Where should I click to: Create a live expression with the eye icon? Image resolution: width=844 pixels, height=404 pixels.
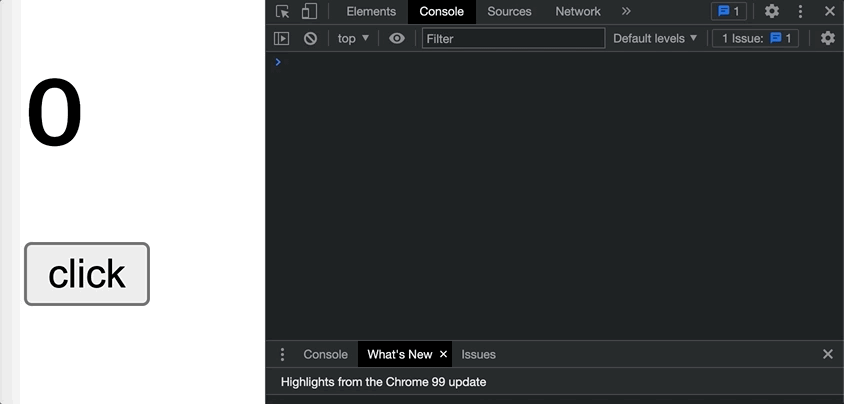(397, 39)
